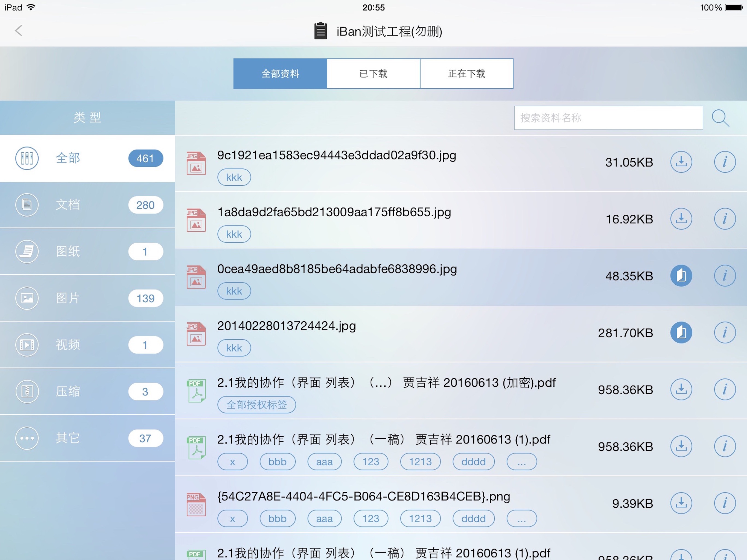Select the 全部 category with 461 items
The height and width of the screenshot is (560, 747).
[x=87, y=158]
